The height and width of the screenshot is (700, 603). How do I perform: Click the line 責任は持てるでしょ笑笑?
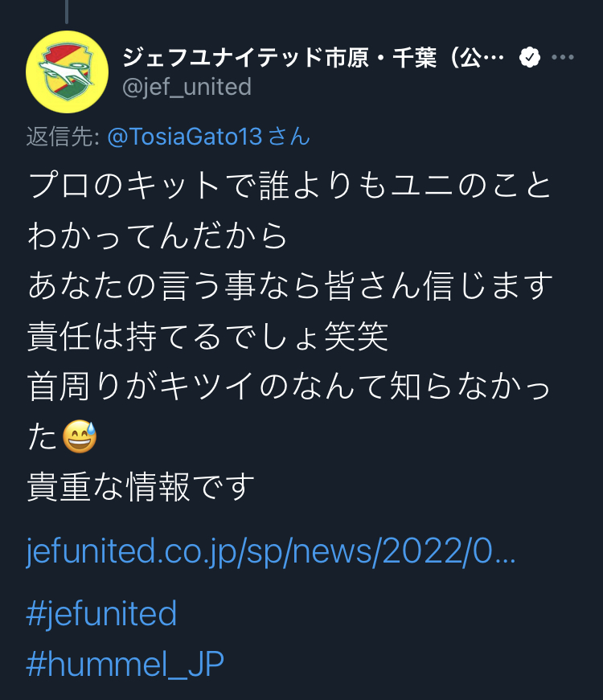(x=207, y=336)
